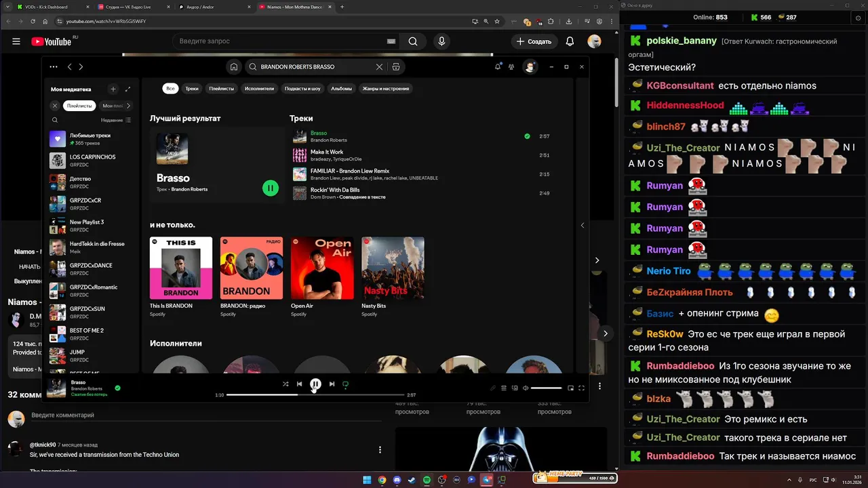Open Spotify mini player icon

click(x=570, y=388)
